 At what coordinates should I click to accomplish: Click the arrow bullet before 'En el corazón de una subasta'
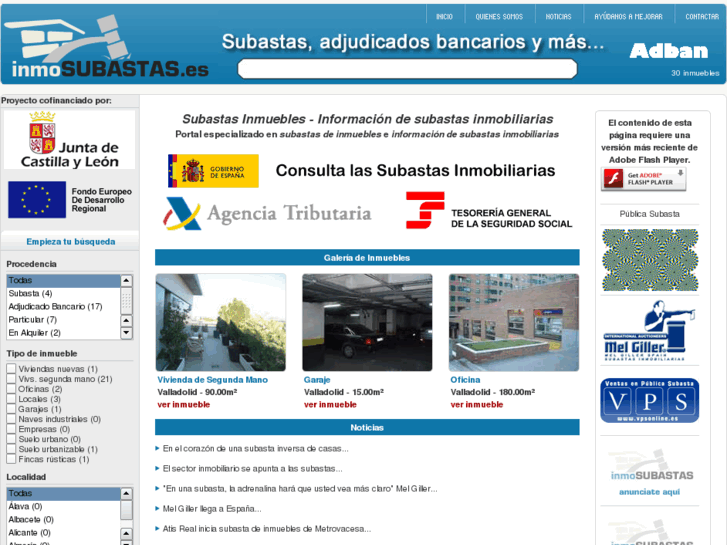pyautogui.click(x=157, y=449)
